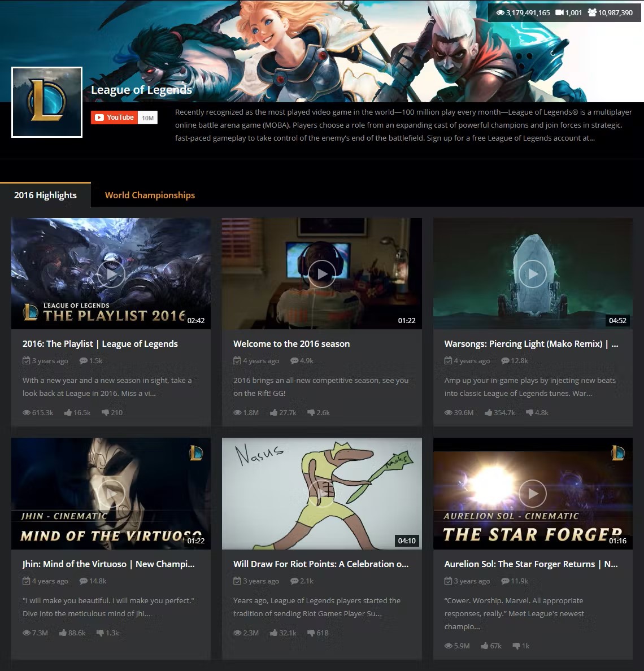
Task: Click the thumbs-up icon beside 32.1k
Action: 274,633
